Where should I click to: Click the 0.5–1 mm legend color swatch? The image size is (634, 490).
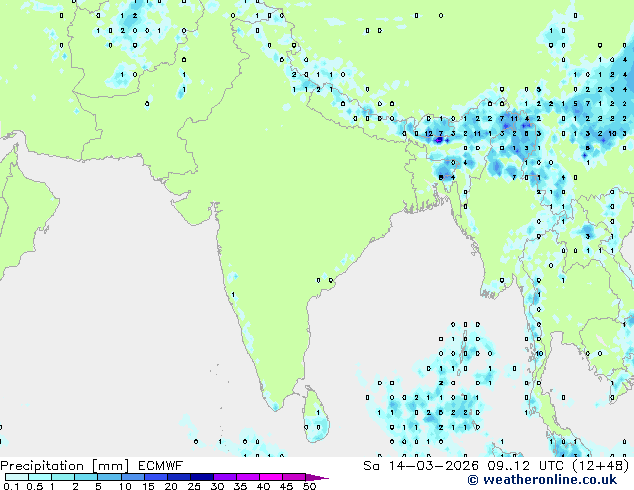[40, 477]
